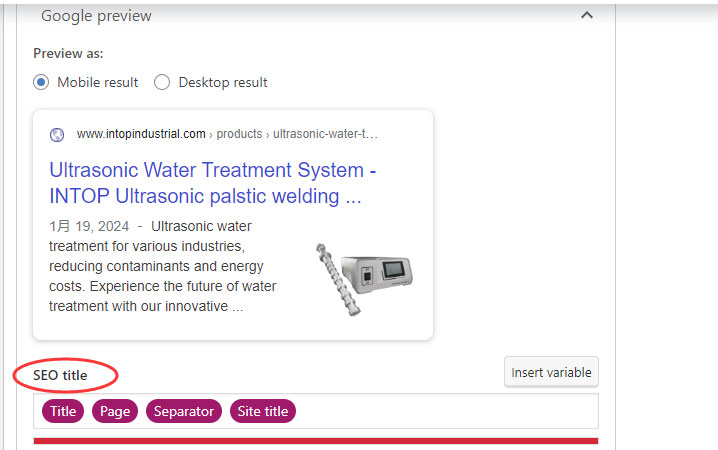Select the Mobile result radio button
The width and height of the screenshot is (718, 450).
tap(42, 82)
